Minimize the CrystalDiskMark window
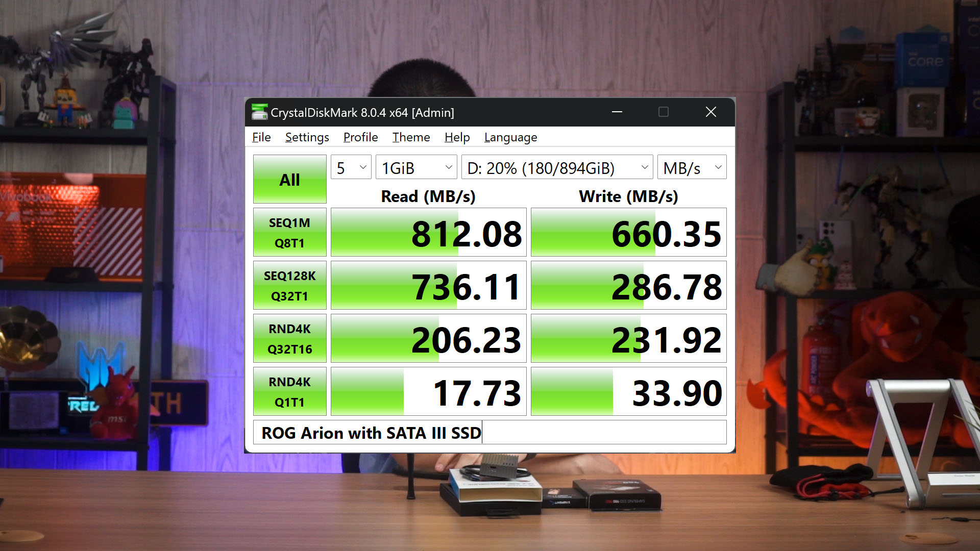 coord(617,112)
